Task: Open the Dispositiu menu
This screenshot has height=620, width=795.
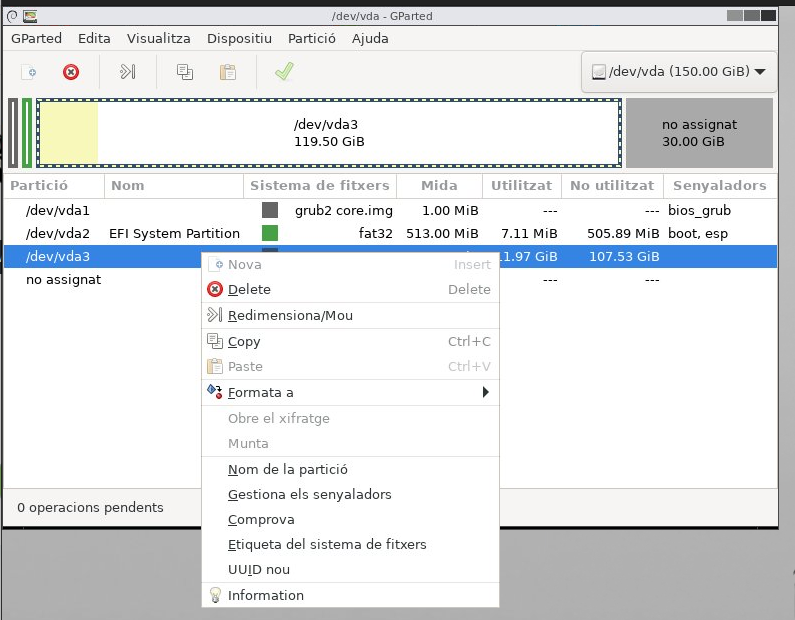Action: 239,38
